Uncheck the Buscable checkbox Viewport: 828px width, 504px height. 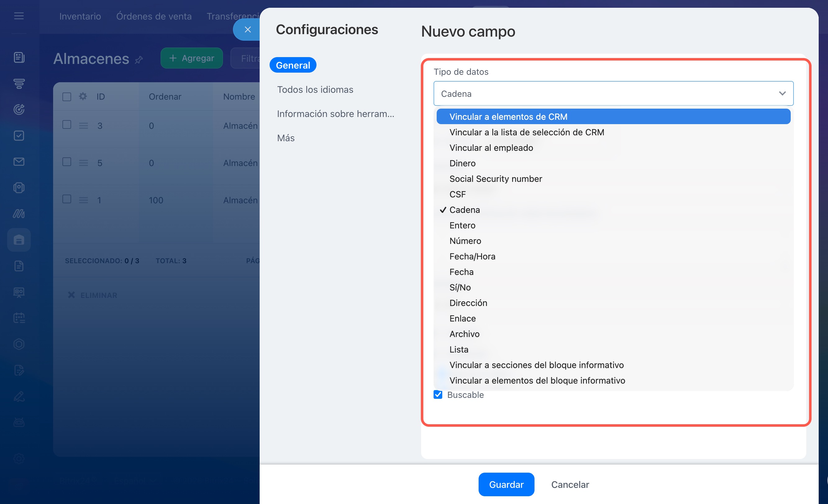[x=438, y=394]
